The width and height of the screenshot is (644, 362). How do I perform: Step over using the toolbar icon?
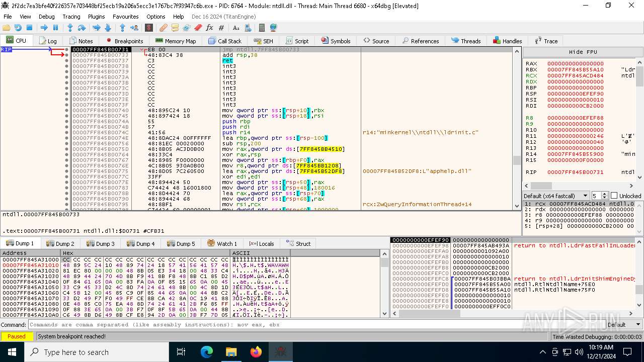pyautogui.click(x=82, y=28)
